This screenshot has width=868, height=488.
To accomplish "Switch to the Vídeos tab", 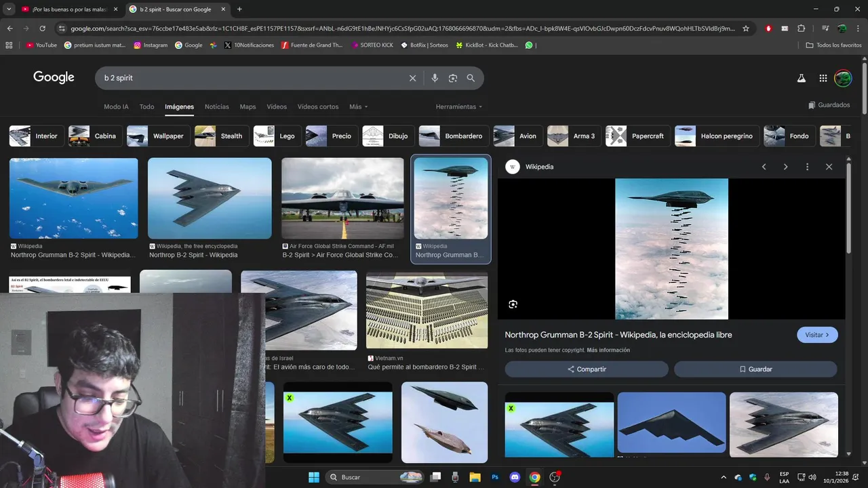I will click(277, 107).
